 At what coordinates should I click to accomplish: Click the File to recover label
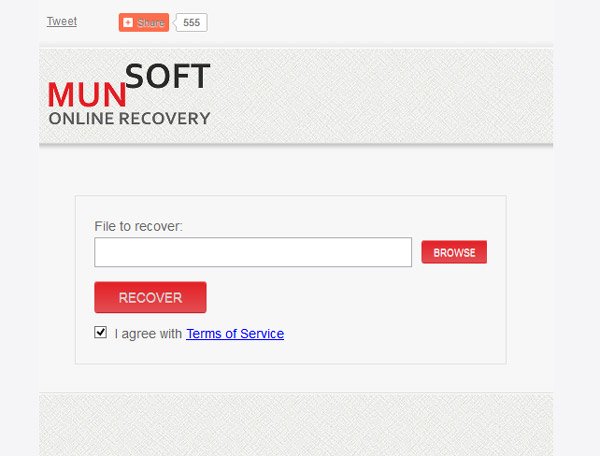139,226
